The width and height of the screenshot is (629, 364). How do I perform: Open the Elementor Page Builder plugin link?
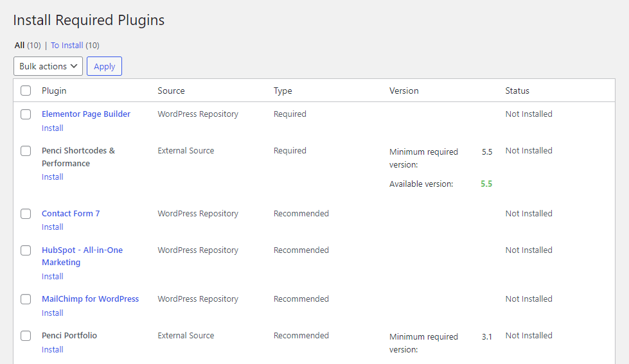86,114
